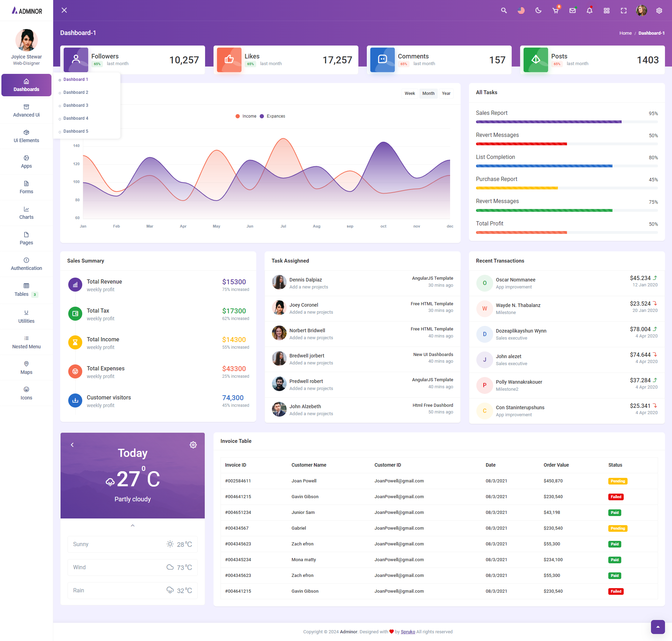Open the mail envelope icon
The image size is (672, 641).
coord(573,11)
